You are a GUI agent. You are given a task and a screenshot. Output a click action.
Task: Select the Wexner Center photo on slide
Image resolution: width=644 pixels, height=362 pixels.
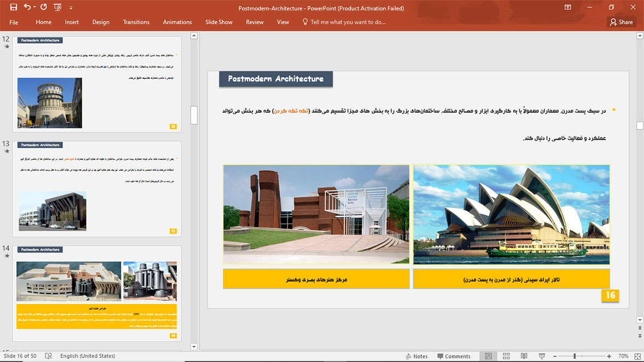coord(317,214)
